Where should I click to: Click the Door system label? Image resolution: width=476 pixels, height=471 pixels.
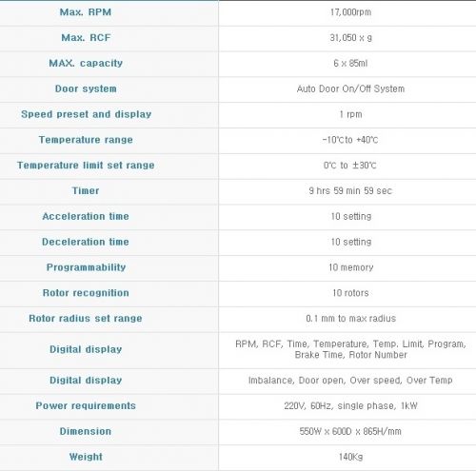tap(86, 88)
